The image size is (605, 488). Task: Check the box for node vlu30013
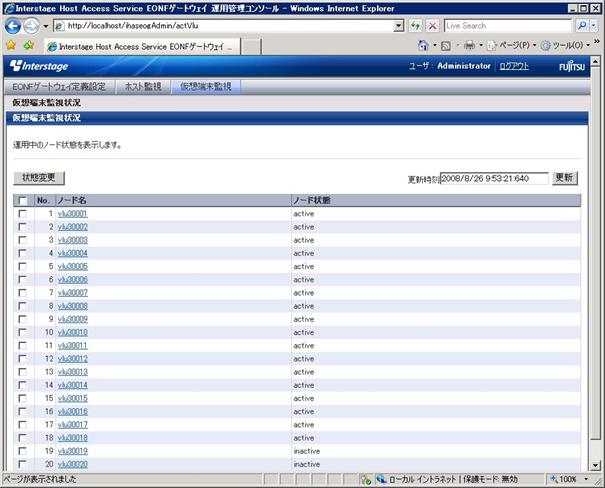pyautogui.click(x=22, y=372)
